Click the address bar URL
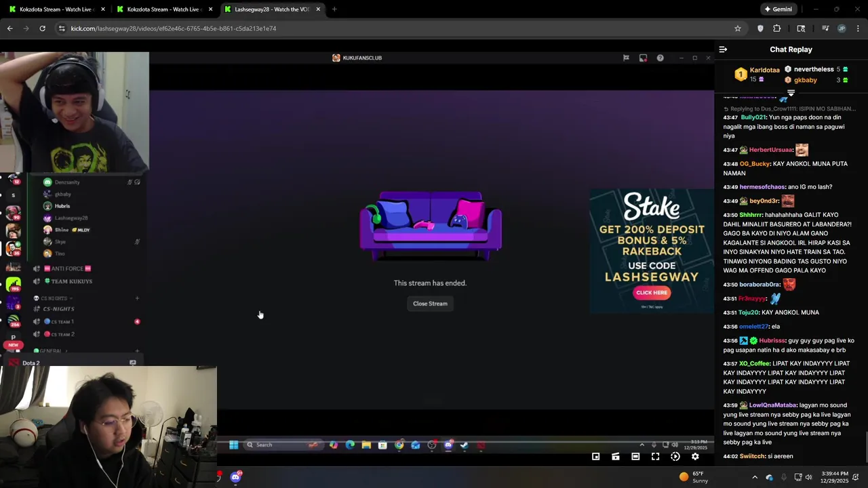This screenshot has height=488, width=868. (x=174, y=28)
